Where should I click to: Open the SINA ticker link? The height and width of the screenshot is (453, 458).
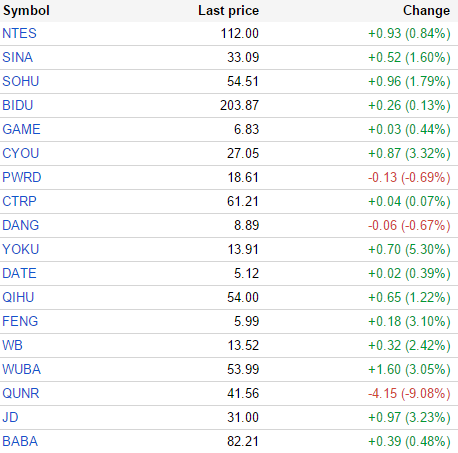point(17,57)
